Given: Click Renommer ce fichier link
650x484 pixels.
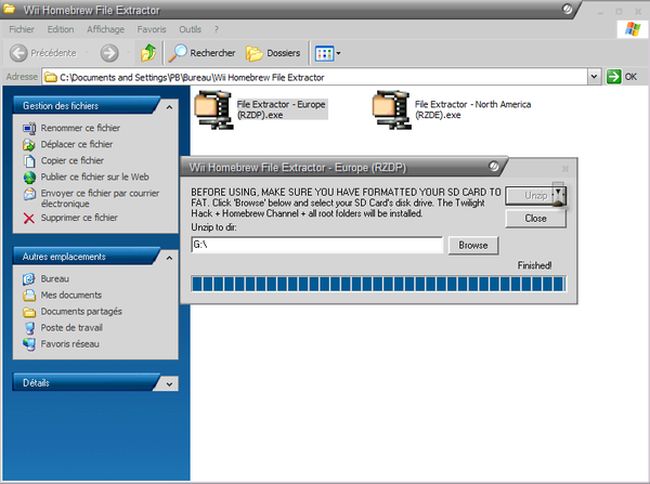Looking at the screenshot, I should pyautogui.click(x=80, y=128).
